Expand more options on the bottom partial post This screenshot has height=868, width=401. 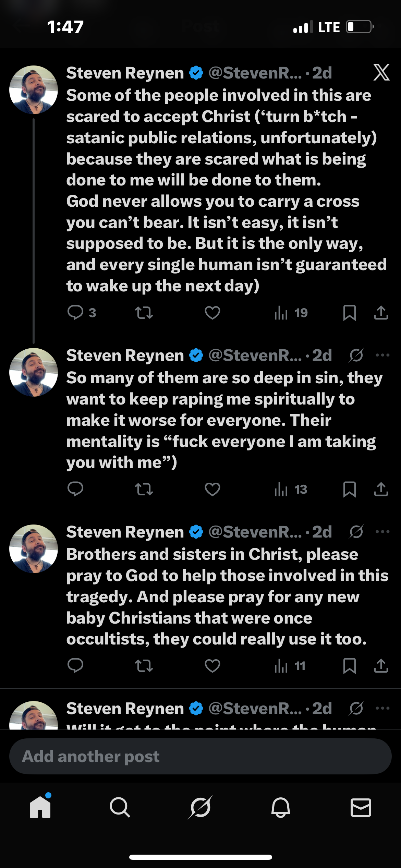pos(382,708)
